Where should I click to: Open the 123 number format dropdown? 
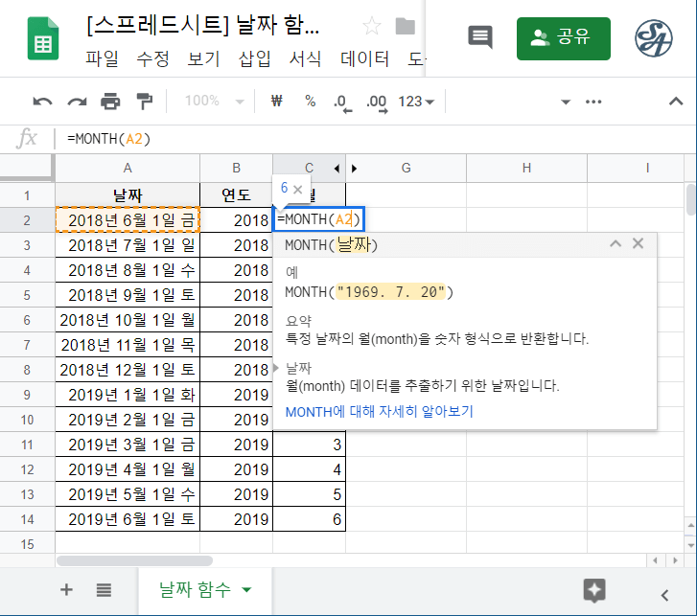(416, 102)
